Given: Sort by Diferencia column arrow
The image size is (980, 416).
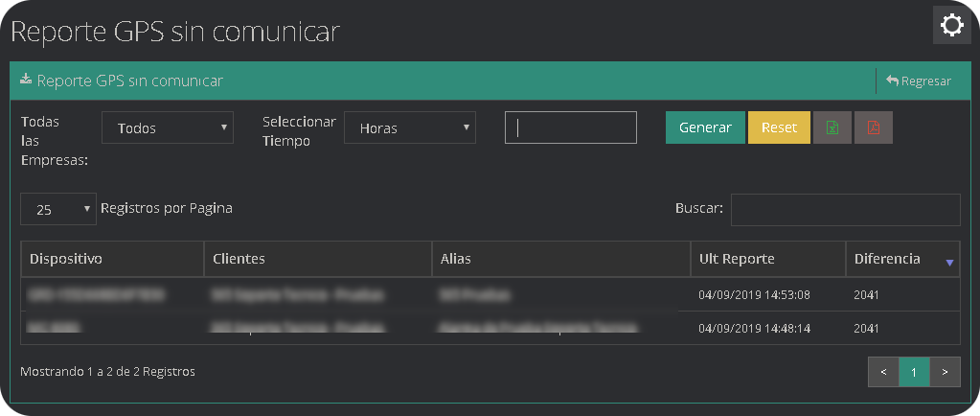Looking at the screenshot, I should click(949, 262).
